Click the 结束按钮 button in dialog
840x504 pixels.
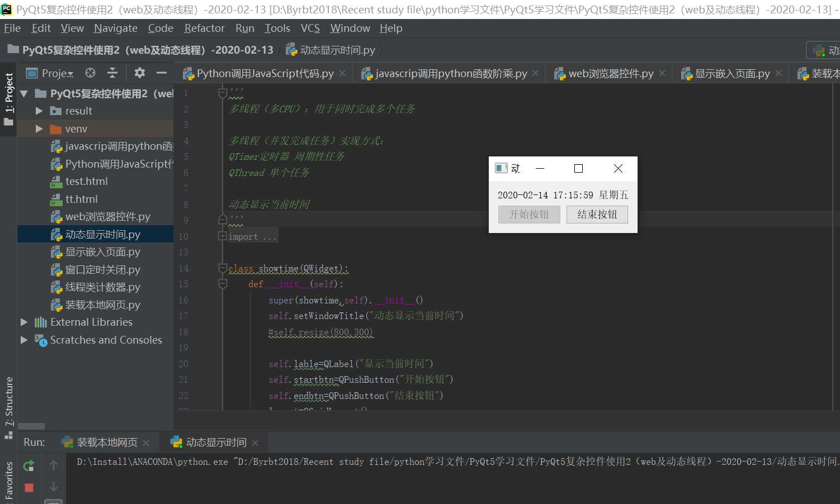coord(597,215)
